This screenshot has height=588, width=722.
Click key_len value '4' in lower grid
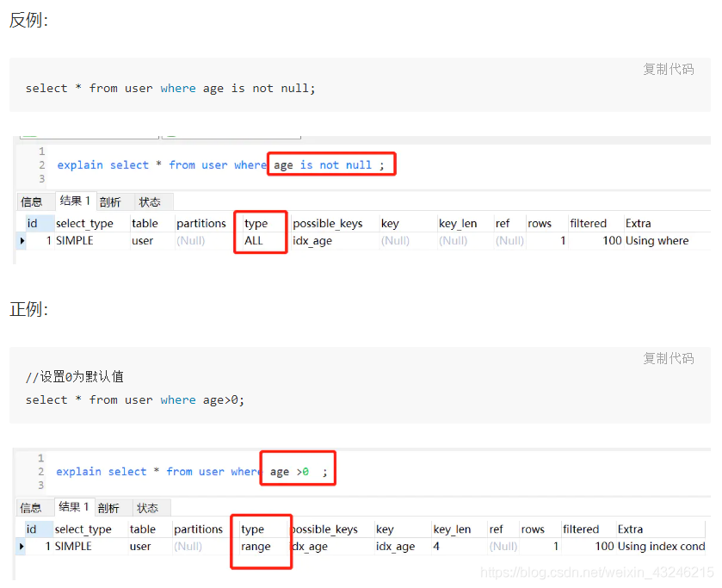(436, 546)
